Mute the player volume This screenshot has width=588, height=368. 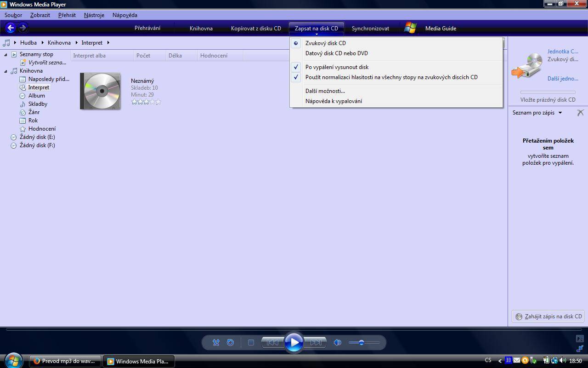tap(337, 342)
